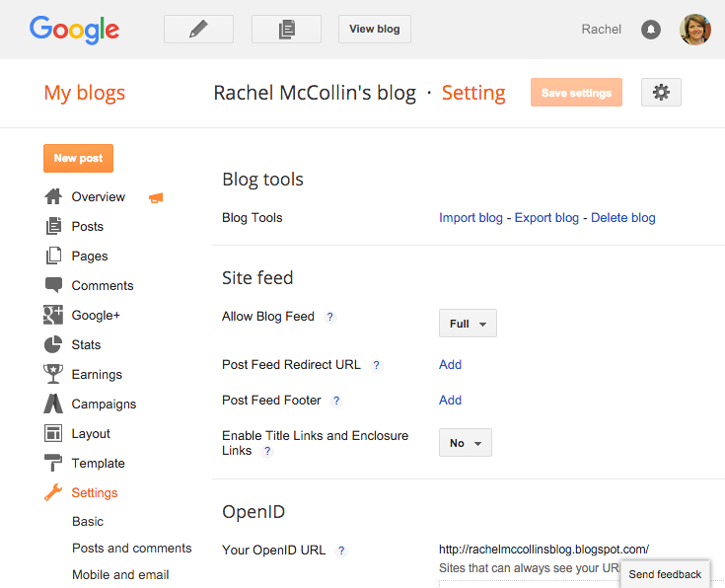Go to Overview in the sidebar
Viewport: 725px width, 588px height.
(x=98, y=197)
